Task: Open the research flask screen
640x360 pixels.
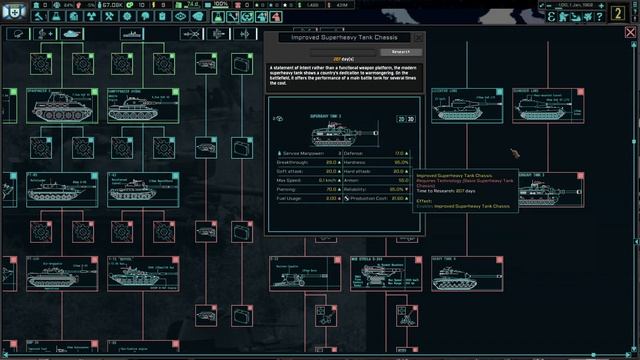Action: (56, 16)
